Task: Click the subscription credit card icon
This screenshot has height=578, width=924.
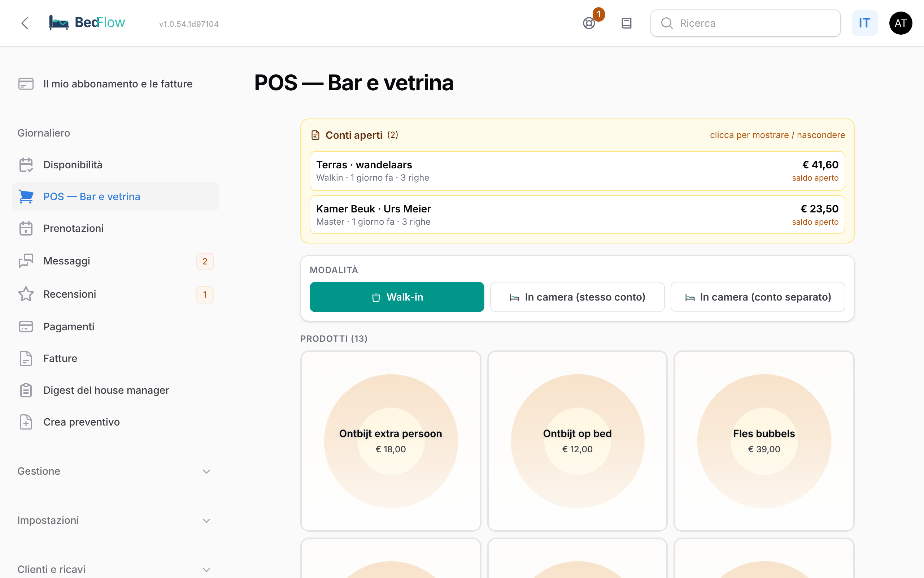Action: pos(26,84)
